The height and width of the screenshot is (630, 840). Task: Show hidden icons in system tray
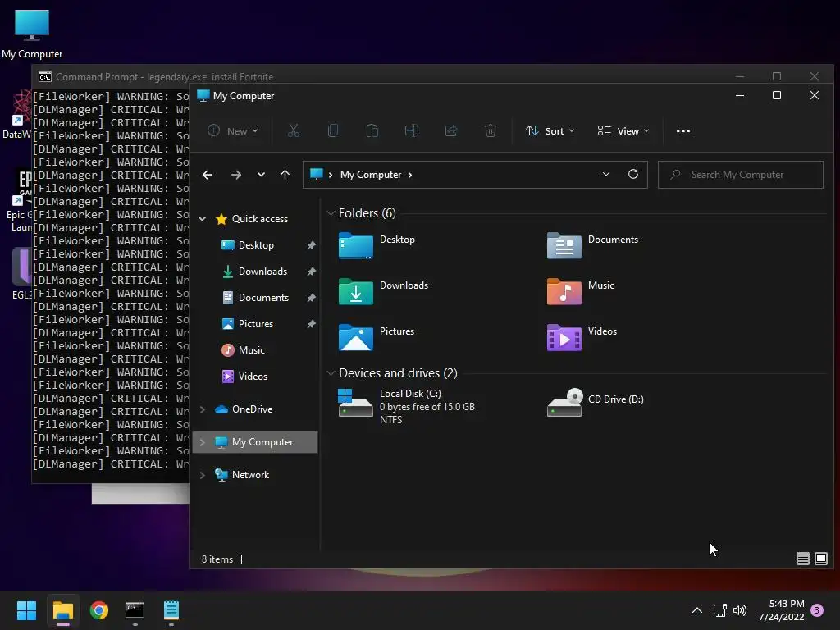[697, 610]
